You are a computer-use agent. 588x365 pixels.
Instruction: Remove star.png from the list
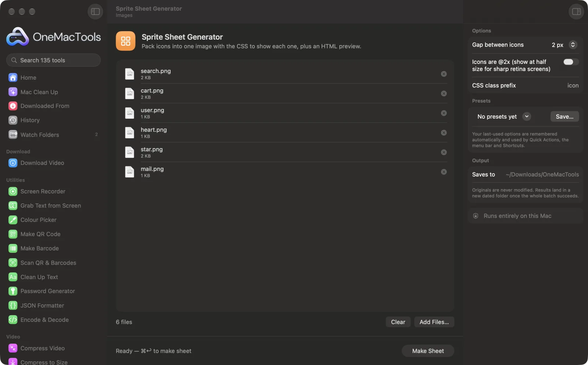pos(444,152)
